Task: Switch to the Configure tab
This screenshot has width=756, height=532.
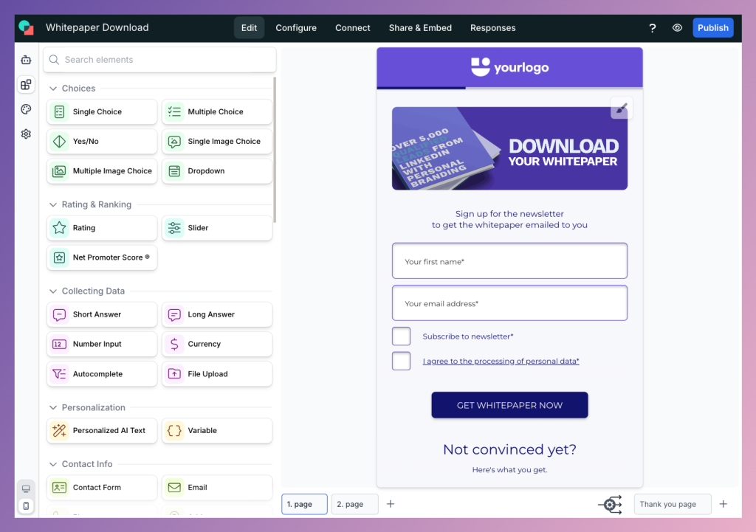Action: (296, 27)
